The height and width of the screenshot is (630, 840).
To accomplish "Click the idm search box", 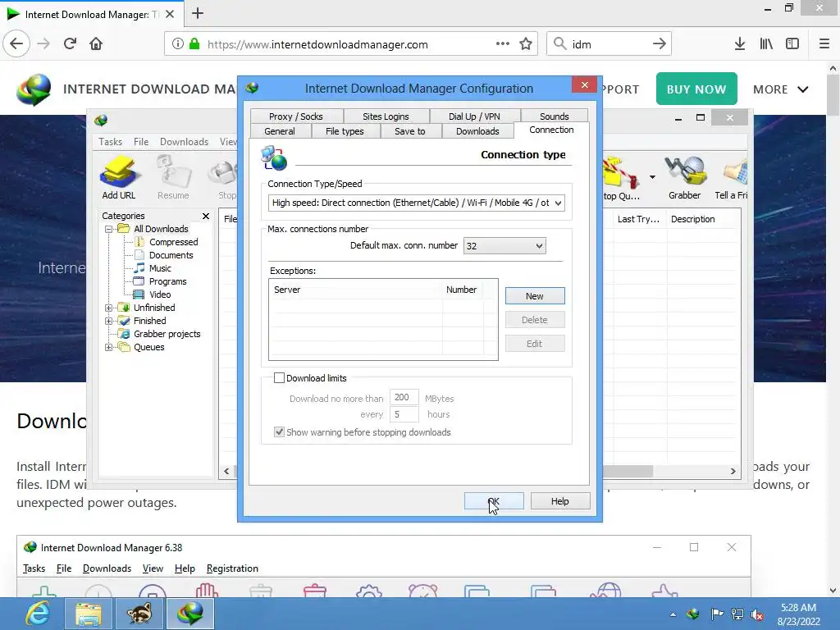I will [609, 44].
